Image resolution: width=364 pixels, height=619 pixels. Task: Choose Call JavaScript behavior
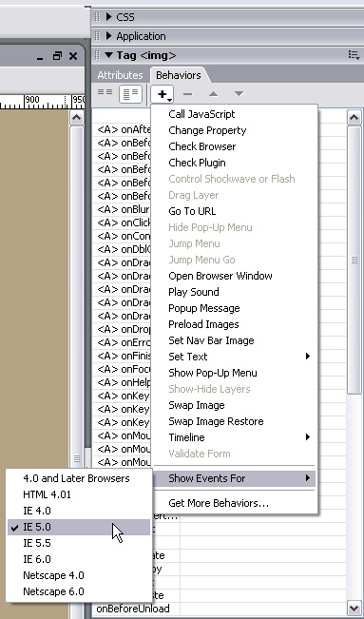click(201, 114)
